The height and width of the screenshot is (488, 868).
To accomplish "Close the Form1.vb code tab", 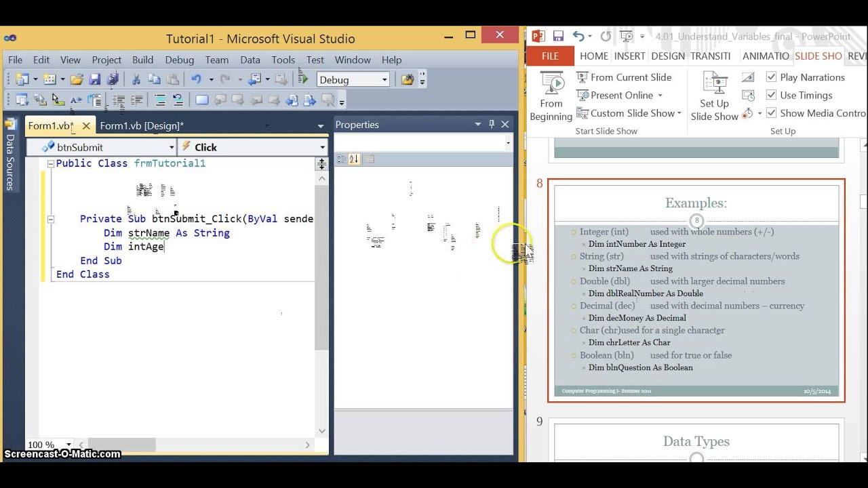I will click(86, 125).
